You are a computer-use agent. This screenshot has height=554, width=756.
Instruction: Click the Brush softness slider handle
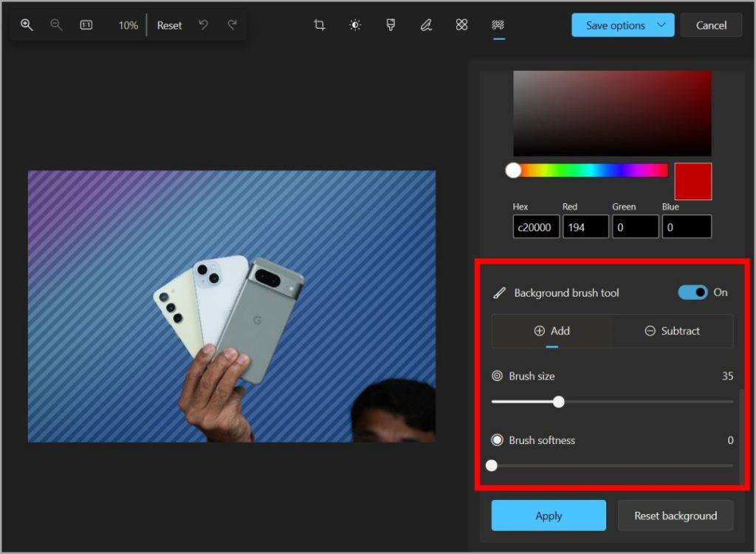[x=491, y=465]
